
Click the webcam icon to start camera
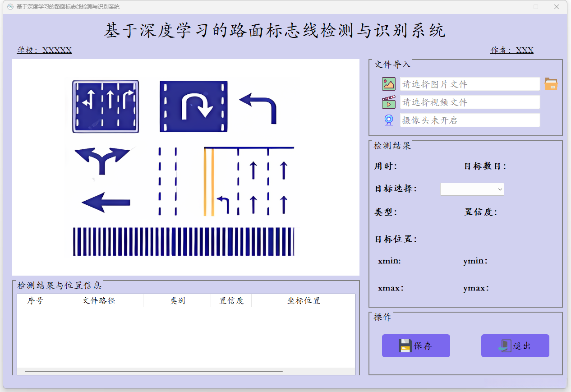point(388,120)
